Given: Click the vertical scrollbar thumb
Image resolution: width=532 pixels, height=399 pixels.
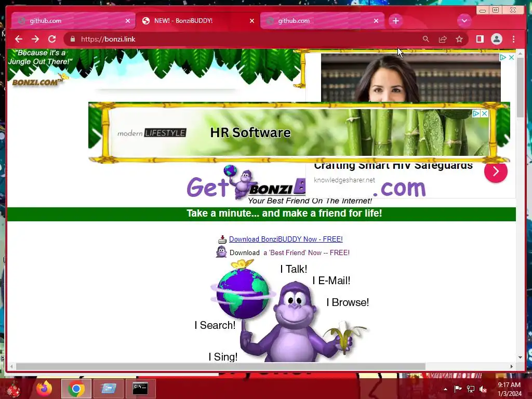Looking at the screenshot, I should [520, 88].
